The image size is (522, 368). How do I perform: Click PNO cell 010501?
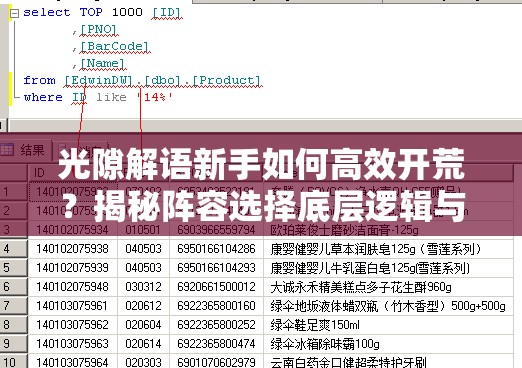point(143,230)
